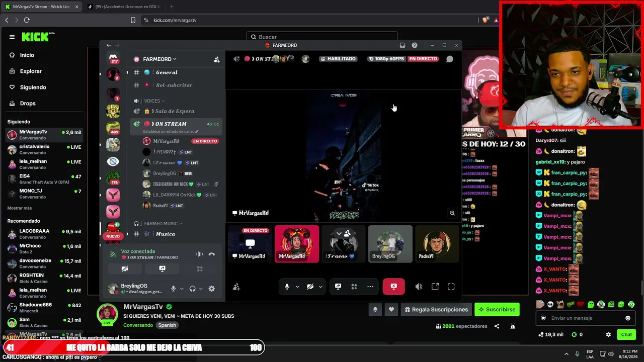Open Siguiendo in Kick sidebar
644x362 pixels.
[x=33, y=87]
